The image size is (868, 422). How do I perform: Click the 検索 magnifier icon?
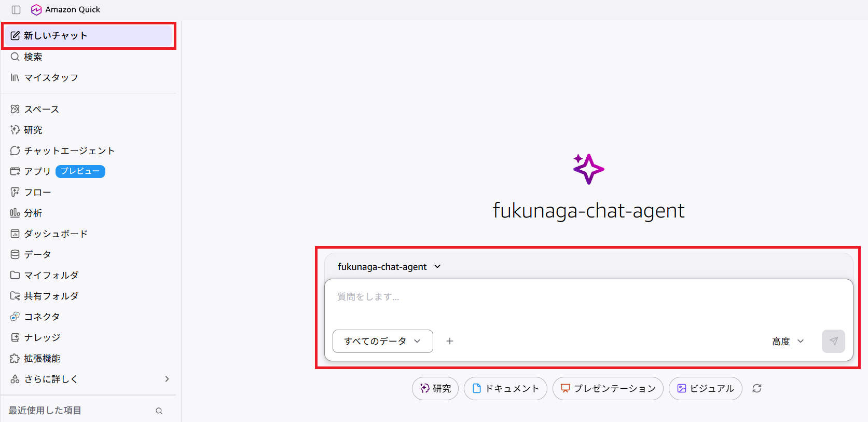[x=15, y=57]
